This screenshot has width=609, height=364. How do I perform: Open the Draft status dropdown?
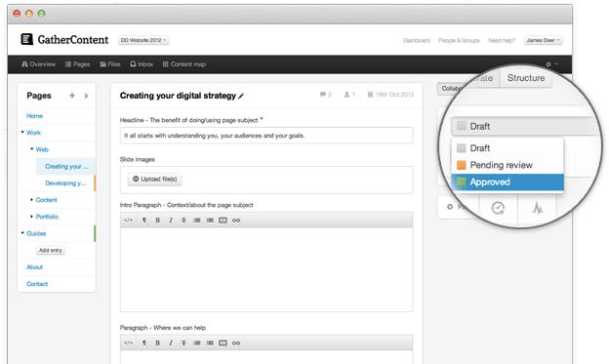[526, 126]
